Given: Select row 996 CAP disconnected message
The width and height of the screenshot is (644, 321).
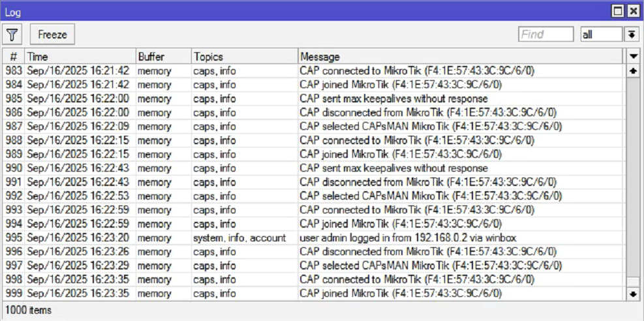Looking at the screenshot, I should 428,251.
